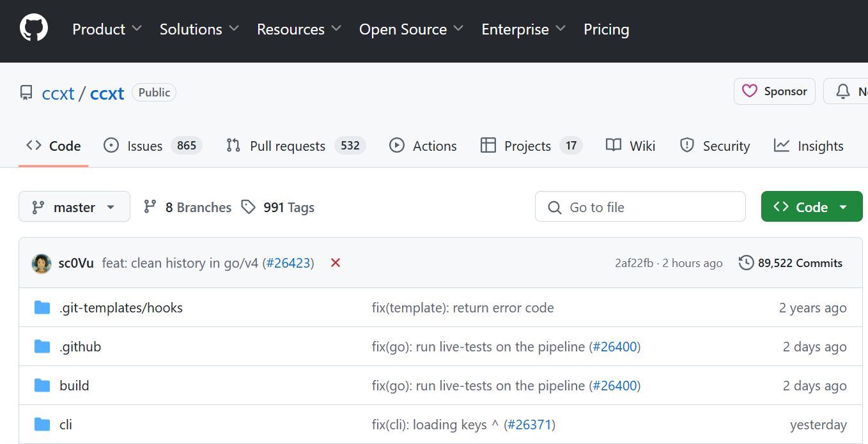868x444 pixels.
Task: Open the .git-templates/hooks folder
Action: [x=121, y=308]
